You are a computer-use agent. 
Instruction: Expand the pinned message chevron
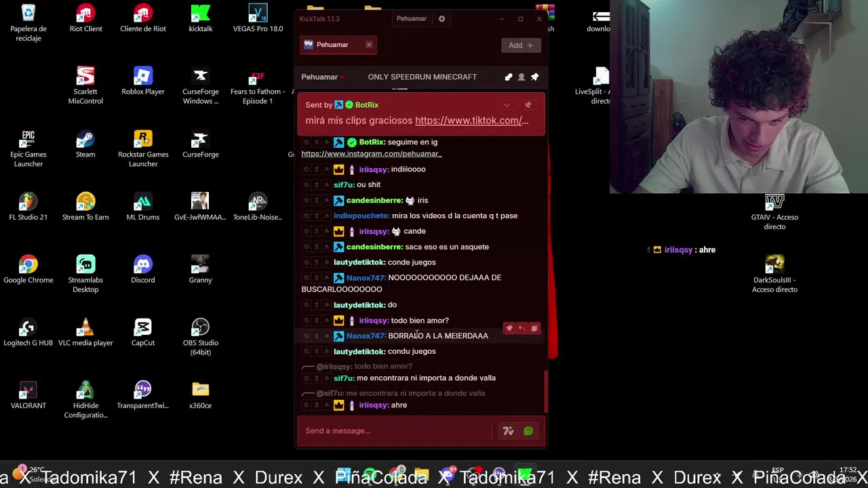click(507, 105)
